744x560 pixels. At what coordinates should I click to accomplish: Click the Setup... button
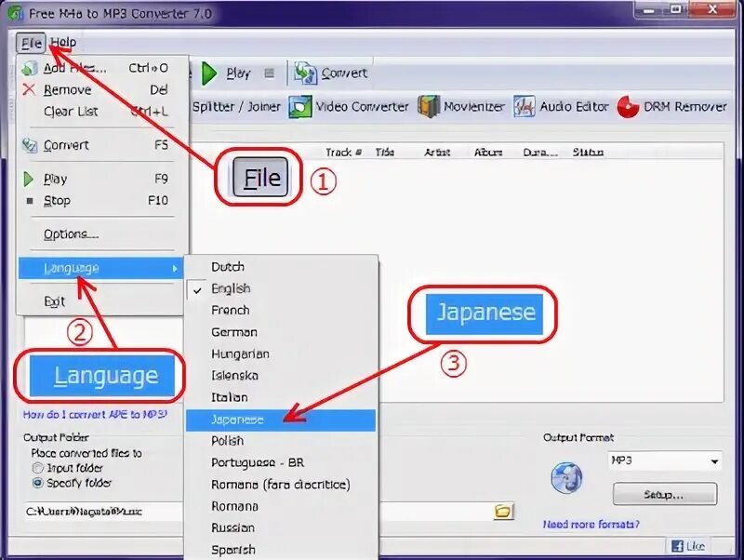coord(664,495)
